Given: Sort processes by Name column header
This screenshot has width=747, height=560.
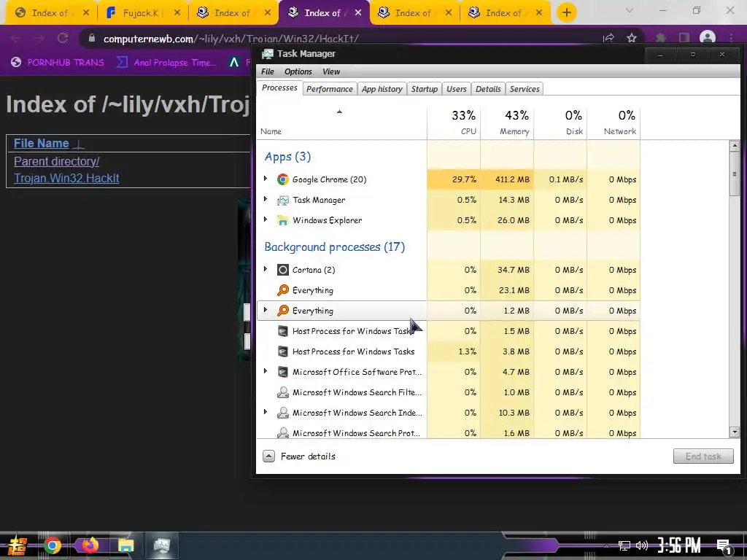Looking at the screenshot, I should [341, 122].
